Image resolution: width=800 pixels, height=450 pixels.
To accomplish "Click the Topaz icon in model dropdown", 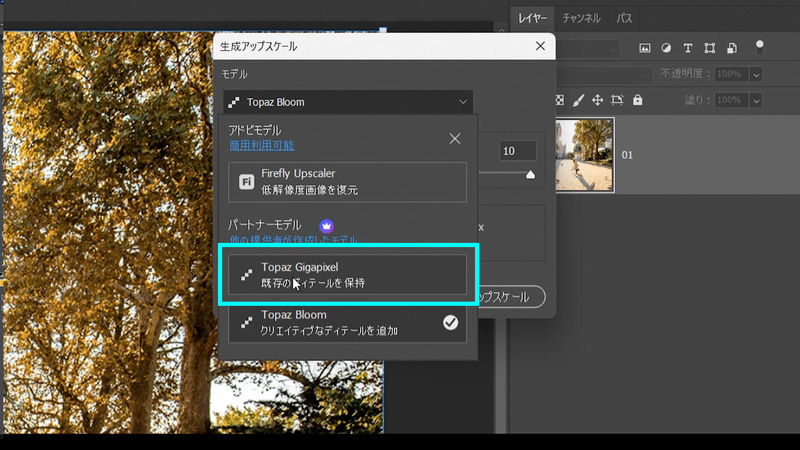I will pyautogui.click(x=234, y=102).
